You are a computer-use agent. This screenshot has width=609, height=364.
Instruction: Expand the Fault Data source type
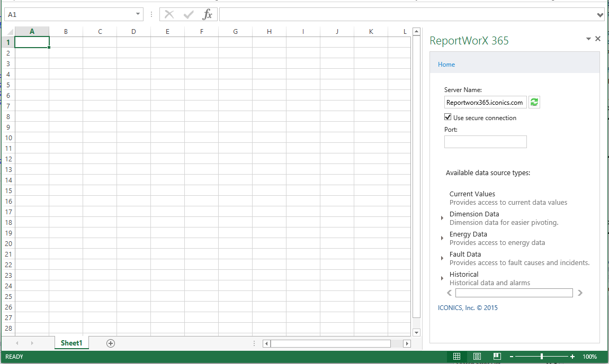click(442, 258)
